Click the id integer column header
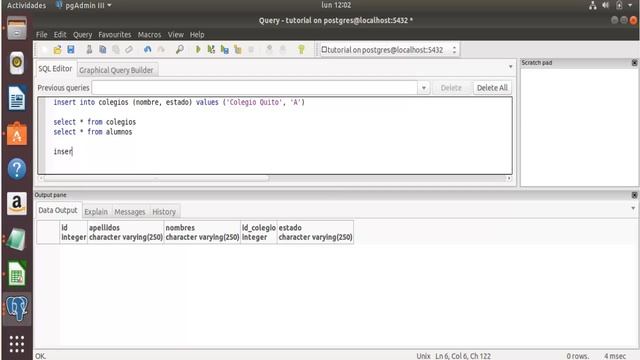 pos(73,232)
